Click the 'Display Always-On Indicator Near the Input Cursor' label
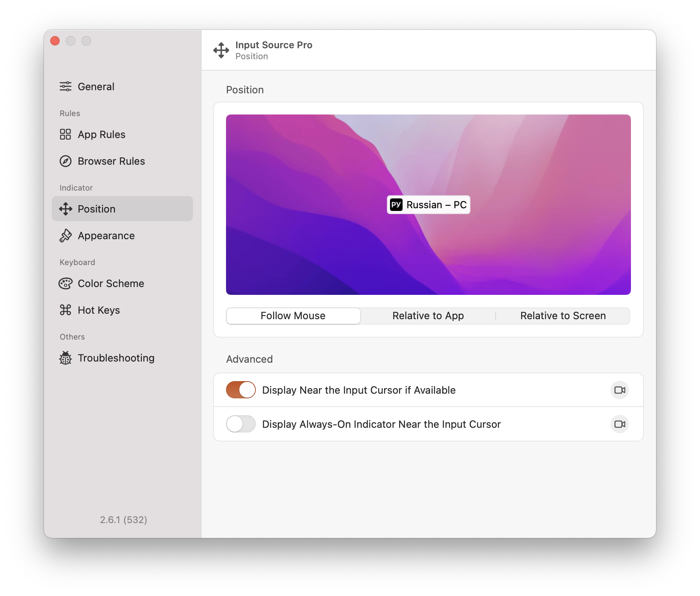The image size is (700, 596). click(381, 424)
